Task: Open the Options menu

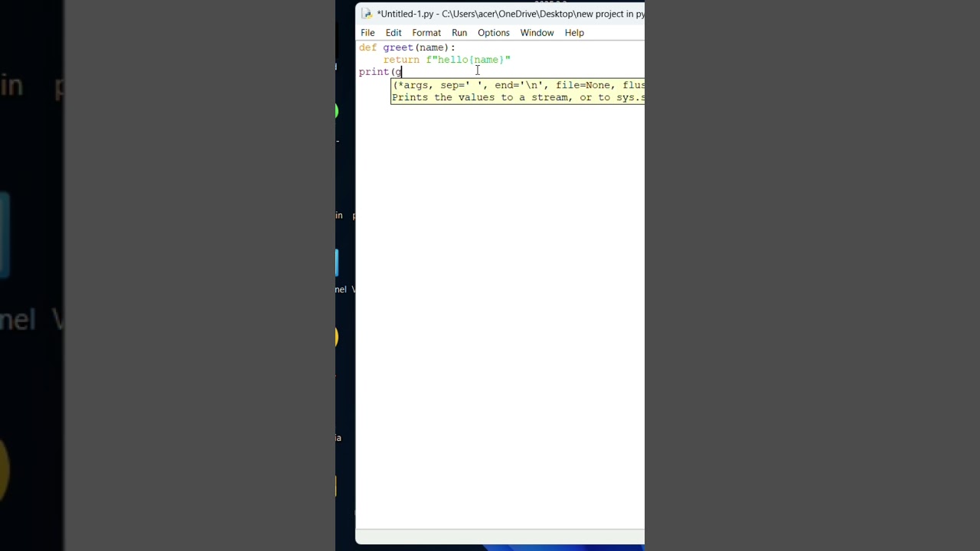Action: click(x=494, y=33)
